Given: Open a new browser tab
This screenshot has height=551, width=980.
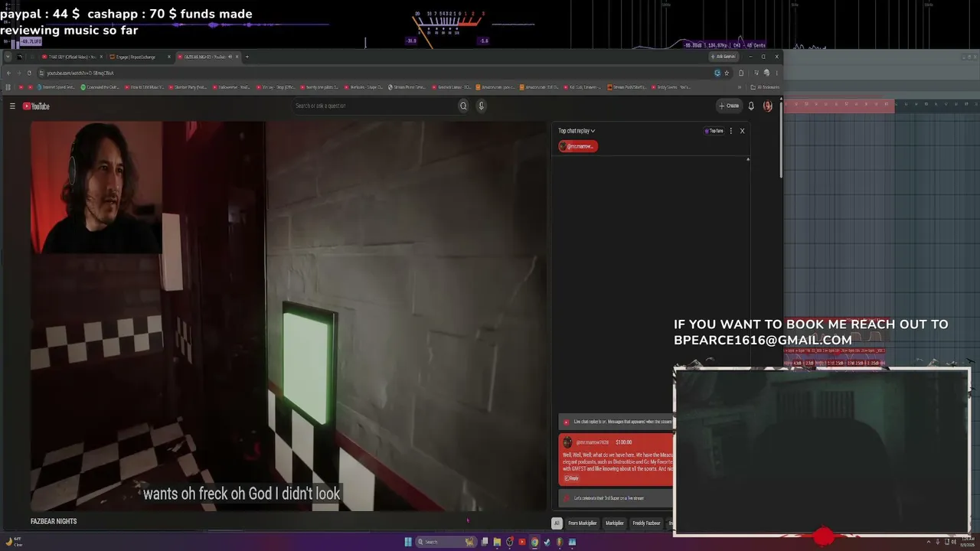Looking at the screenshot, I should 247,57.
